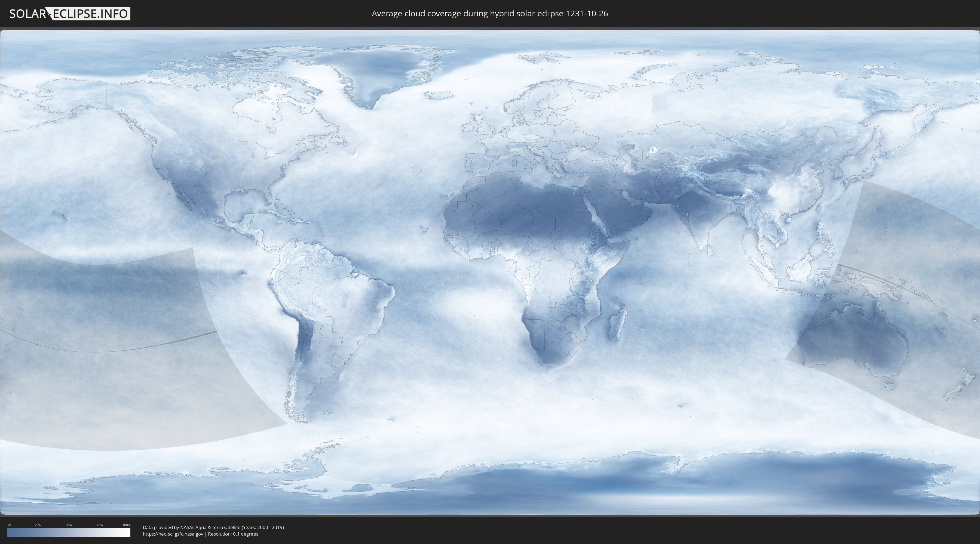The width and height of the screenshot is (980, 544).
Task: Click the "50%" legend label
Action: click(x=69, y=525)
